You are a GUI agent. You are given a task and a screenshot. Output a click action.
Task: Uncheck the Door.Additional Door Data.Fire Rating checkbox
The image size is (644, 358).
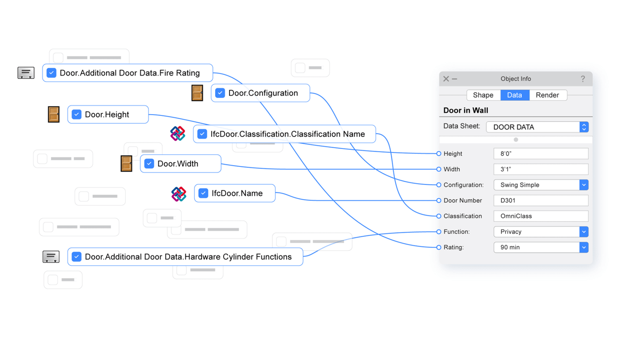click(x=51, y=73)
